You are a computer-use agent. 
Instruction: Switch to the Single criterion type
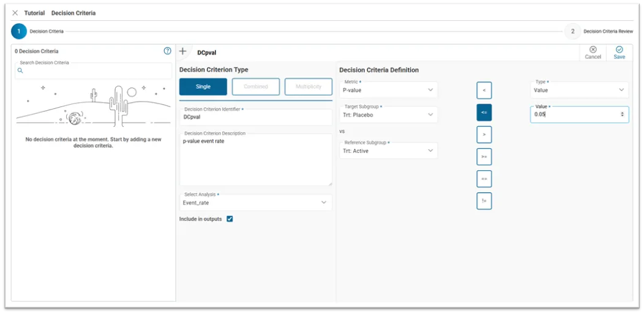pos(203,87)
